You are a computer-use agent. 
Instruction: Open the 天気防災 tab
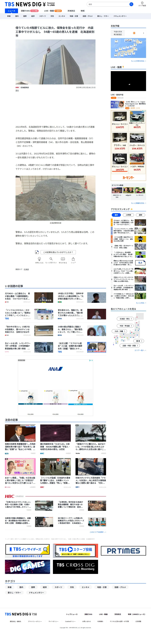pyautogui.click(x=71, y=11)
